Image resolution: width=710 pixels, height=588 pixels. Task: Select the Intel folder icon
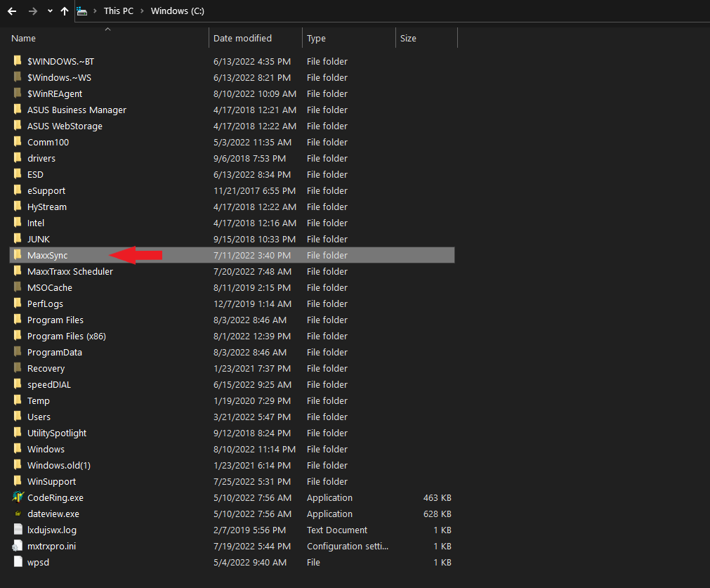click(x=18, y=223)
